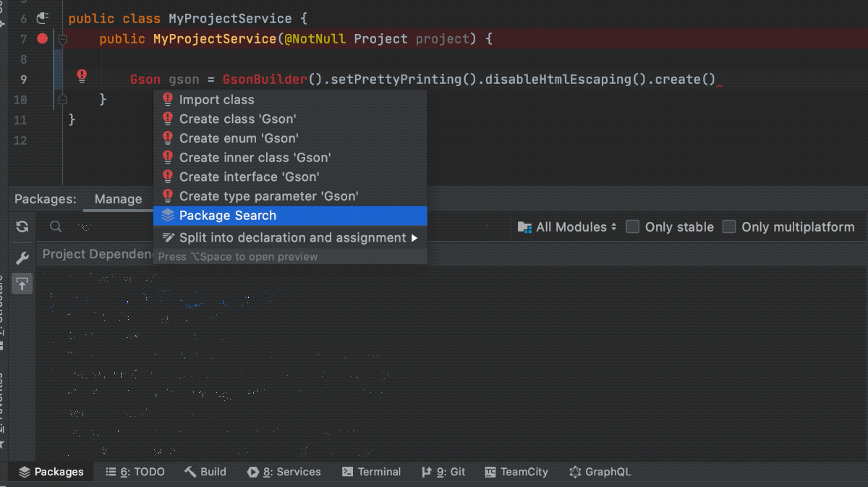Open package settings with the wrench icon
The height and width of the screenshot is (487, 868).
coord(22,258)
